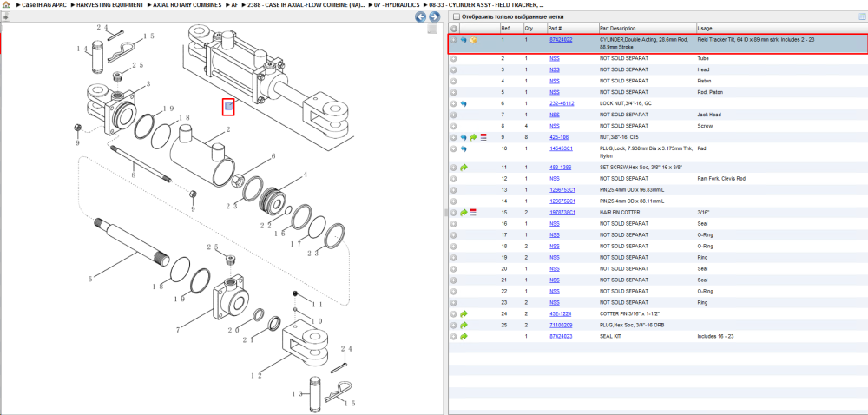The height and width of the screenshot is (415, 868).
Task: Open part number link 1266752C1
Action: click(x=562, y=201)
